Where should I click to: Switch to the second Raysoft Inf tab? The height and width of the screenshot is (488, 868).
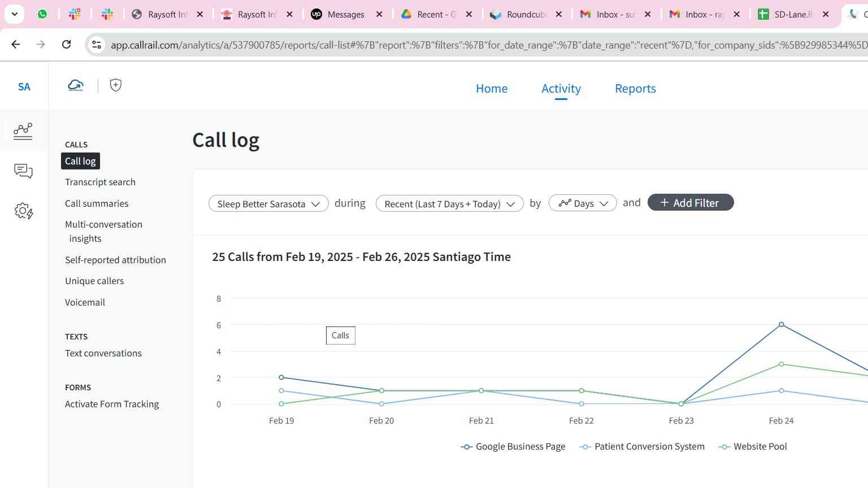[250, 14]
